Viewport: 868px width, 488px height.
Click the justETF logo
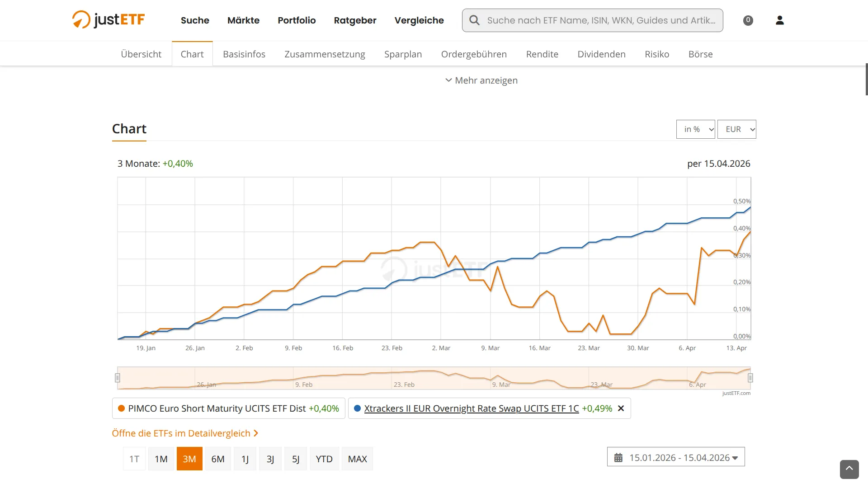tap(108, 20)
